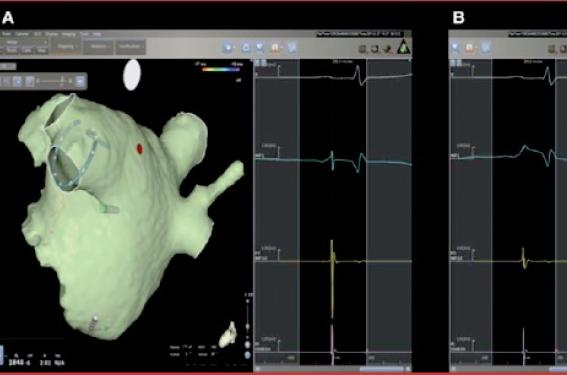
Task: Click the rainbow color scale bar above the map
Action: pyautogui.click(x=221, y=69)
